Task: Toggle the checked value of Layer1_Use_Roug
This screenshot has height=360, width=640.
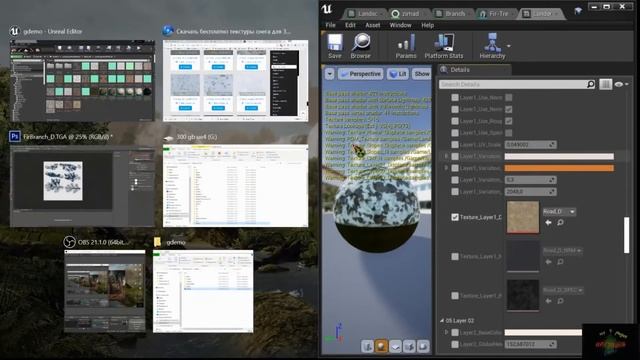Action: [509, 121]
